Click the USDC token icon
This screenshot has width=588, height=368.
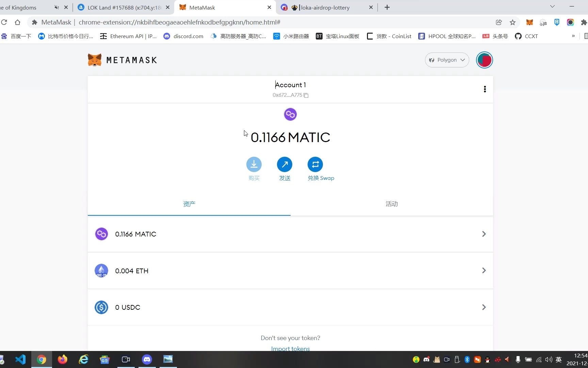pos(101,307)
